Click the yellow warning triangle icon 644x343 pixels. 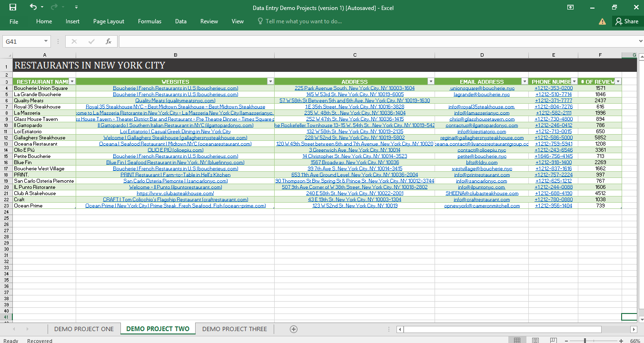click(x=602, y=21)
